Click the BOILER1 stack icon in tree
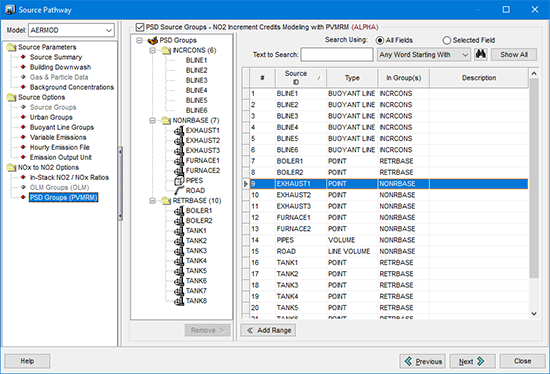Screen dimensions: 550x374 [x=179, y=211]
